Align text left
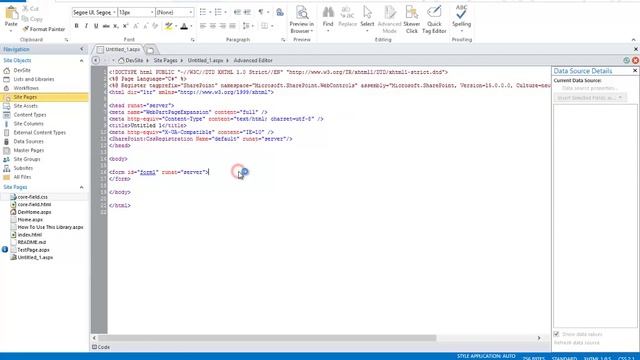Viewport: 640px width, 360px height. (x=203, y=26)
